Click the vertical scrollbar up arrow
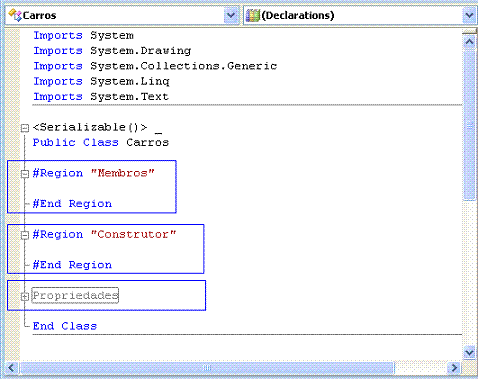Viewport: 478px width, 379px height. pyautogui.click(x=469, y=42)
